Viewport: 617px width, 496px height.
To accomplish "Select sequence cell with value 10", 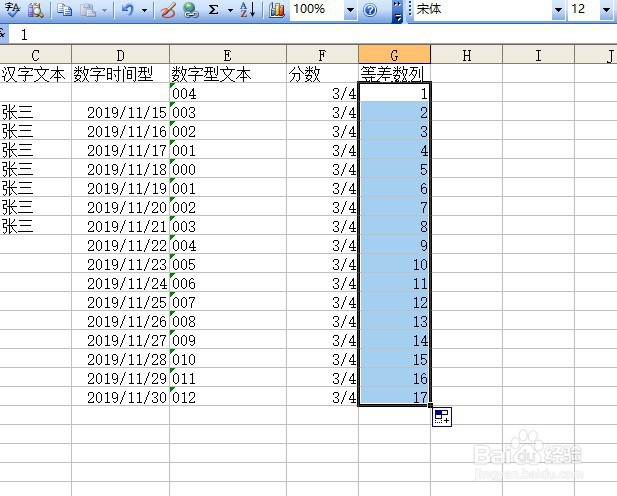I will click(394, 264).
